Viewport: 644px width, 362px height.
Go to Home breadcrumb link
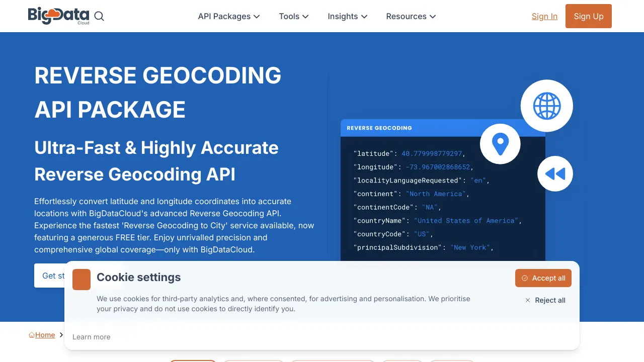coord(45,335)
